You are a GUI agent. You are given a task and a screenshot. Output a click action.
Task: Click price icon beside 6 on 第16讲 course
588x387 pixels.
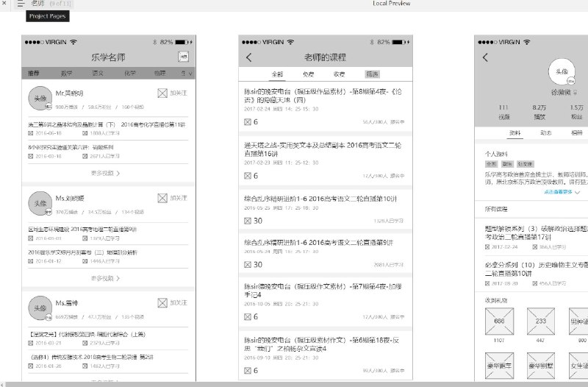tap(248, 176)
